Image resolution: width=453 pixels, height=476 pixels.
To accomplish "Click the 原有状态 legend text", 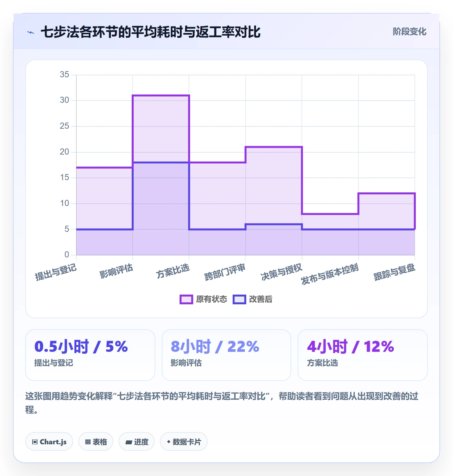I will 212,299.
